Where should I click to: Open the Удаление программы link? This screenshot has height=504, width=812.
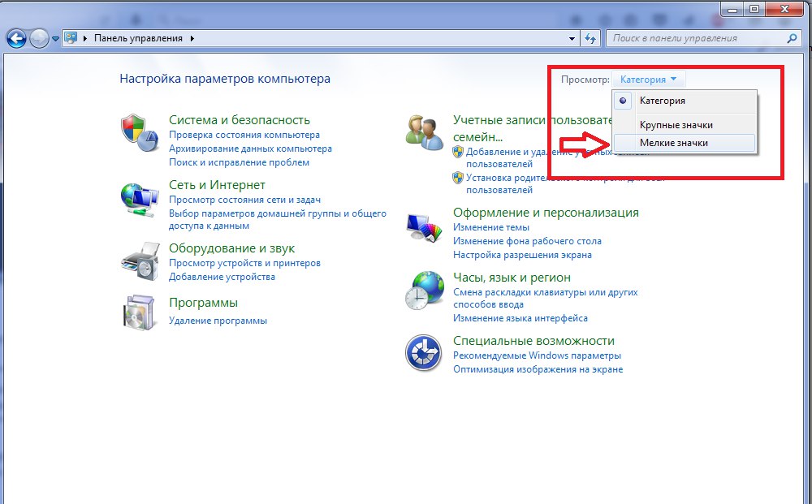pos(218,321)
